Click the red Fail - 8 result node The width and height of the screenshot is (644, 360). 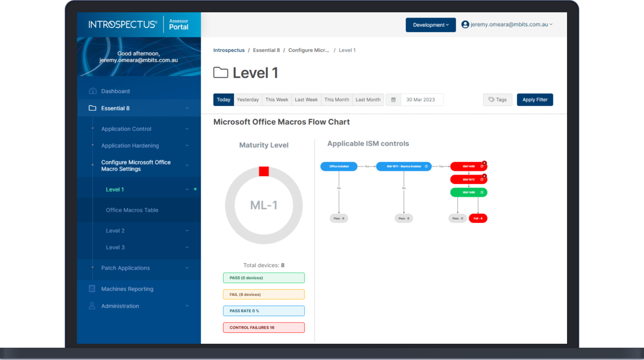pyautogui.click(x=478, y=218)
